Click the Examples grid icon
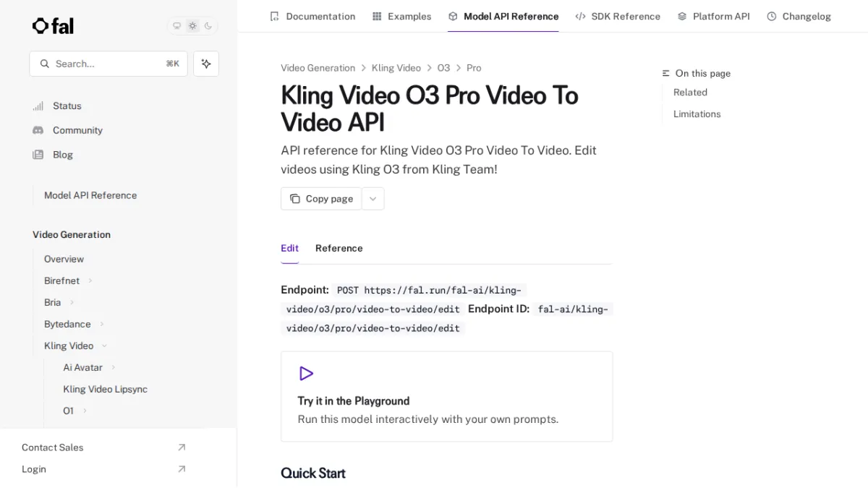The image size is (868, 488). (377, 16)
